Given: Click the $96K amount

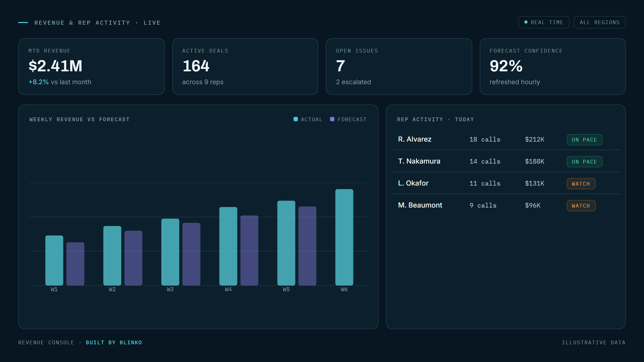Looking at the screenshot, I should tap(533, 205).
